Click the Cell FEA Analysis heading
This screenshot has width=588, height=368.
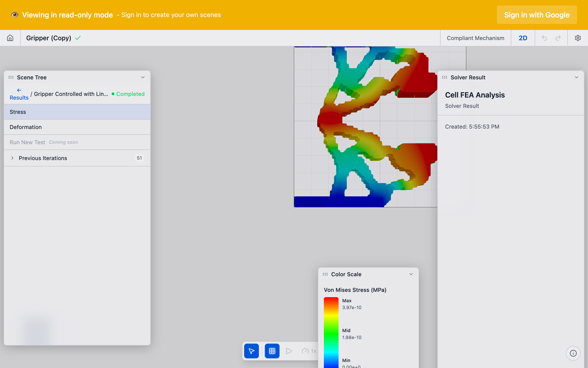coord(475,95)
